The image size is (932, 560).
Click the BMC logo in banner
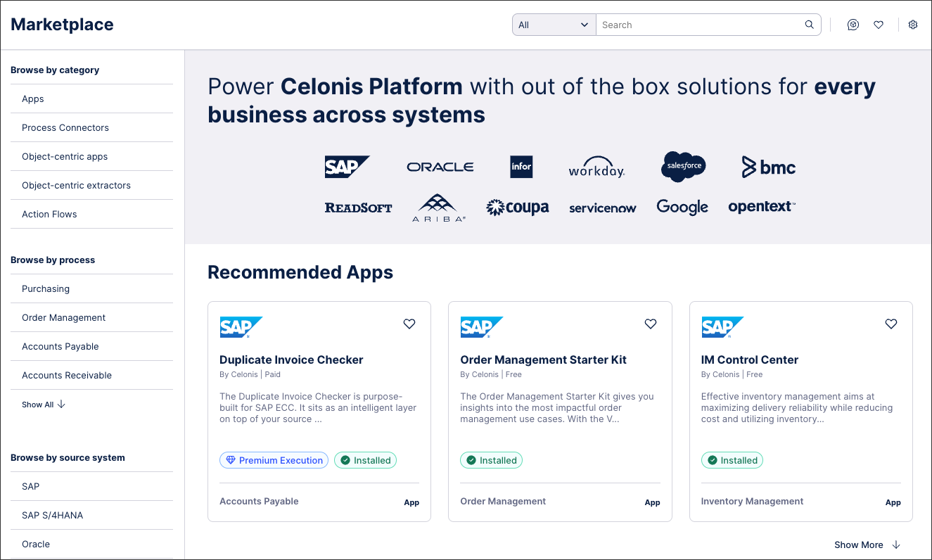click(769, 167)
